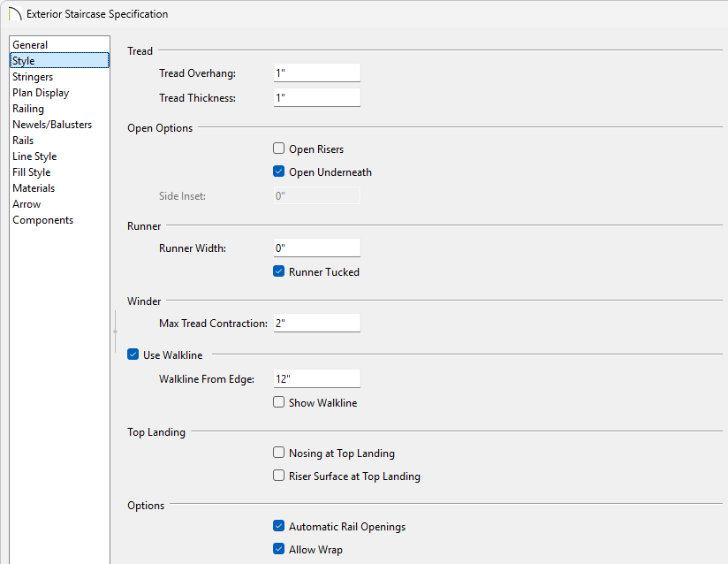Check Nosing at Top Landing

tap(279, 453)
